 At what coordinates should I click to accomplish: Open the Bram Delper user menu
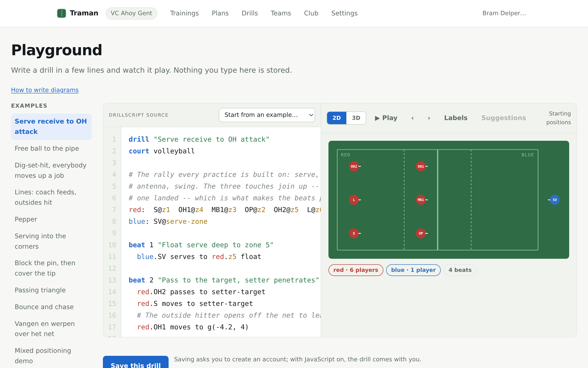[504, 13]
